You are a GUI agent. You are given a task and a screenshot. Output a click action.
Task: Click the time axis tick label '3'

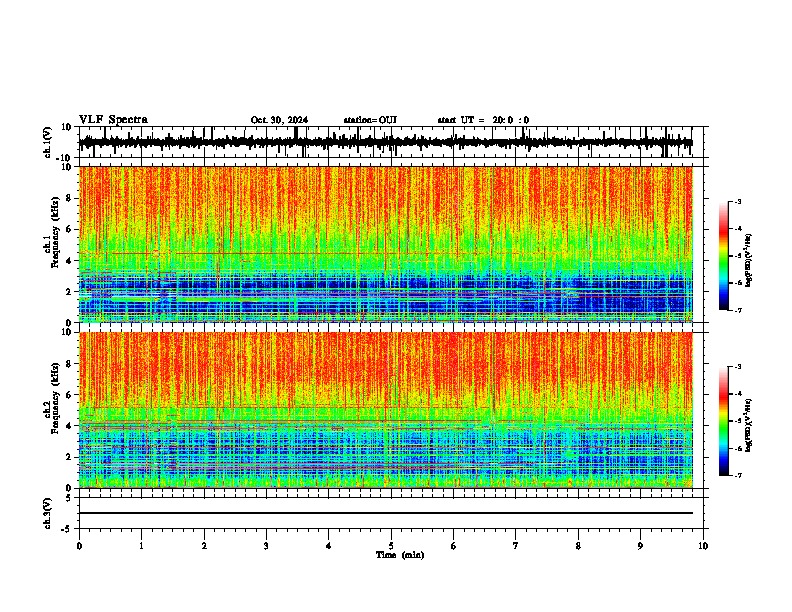[x=266, y=546]
